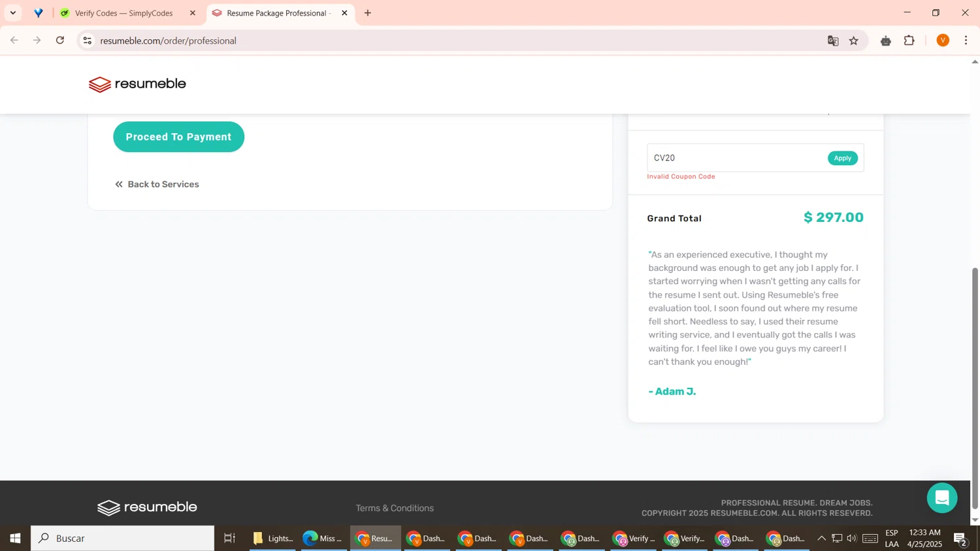Screen dimensions: 980x551
Task: Open the live chat widget
Action: click(941, 498)
